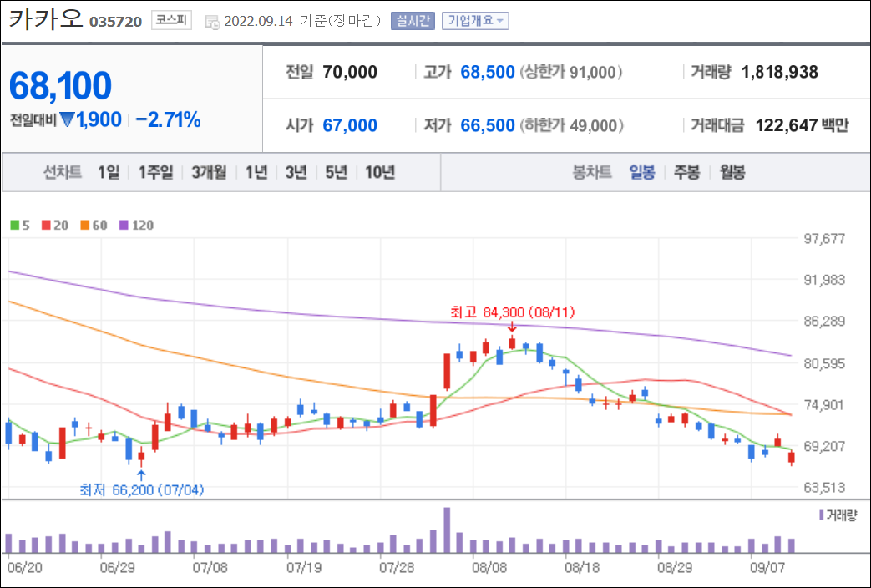Select the 1주일 line chart tab
871x588 pixels.
click(155, 172)
